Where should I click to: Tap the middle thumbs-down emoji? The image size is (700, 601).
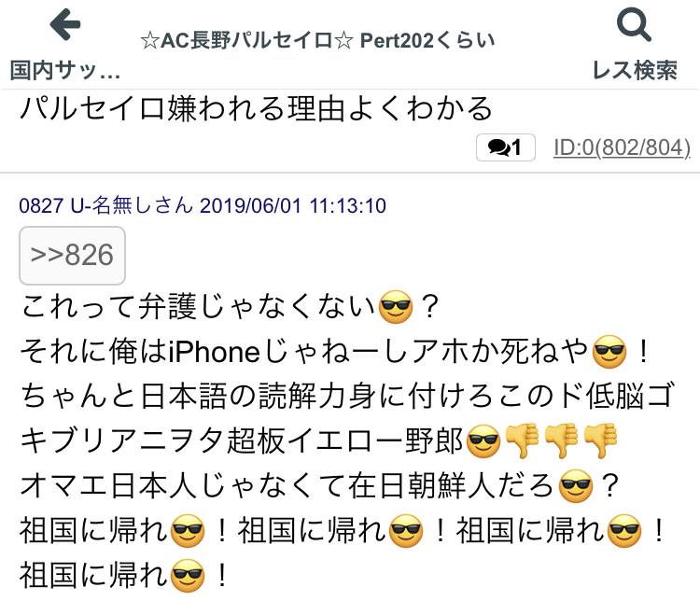coord(561,440)
